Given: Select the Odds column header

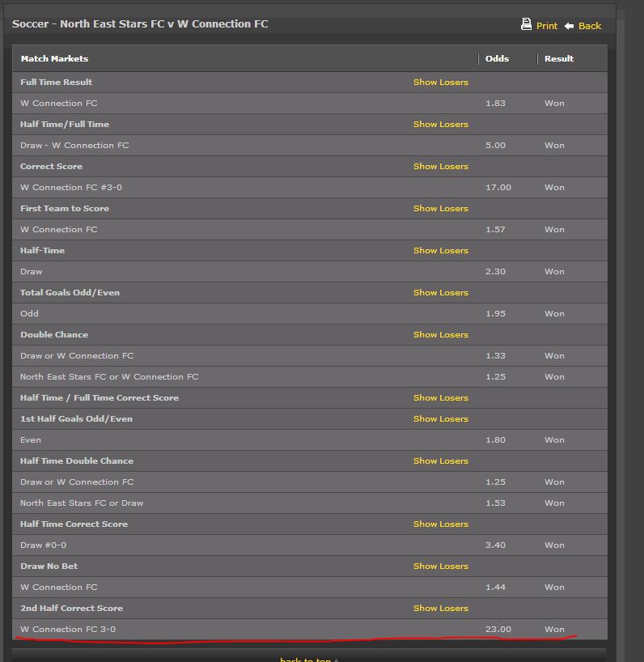Looking at the screenshot, I should tap(497, 59).
